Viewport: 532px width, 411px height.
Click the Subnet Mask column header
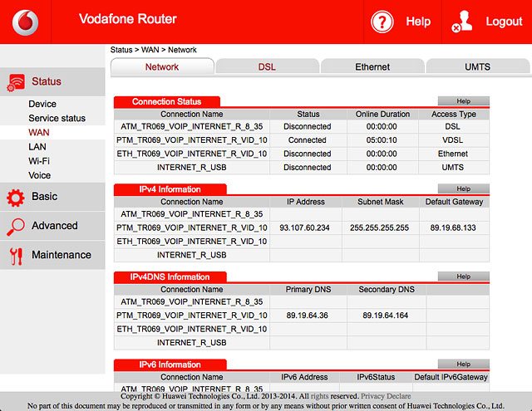coord(381,202)
